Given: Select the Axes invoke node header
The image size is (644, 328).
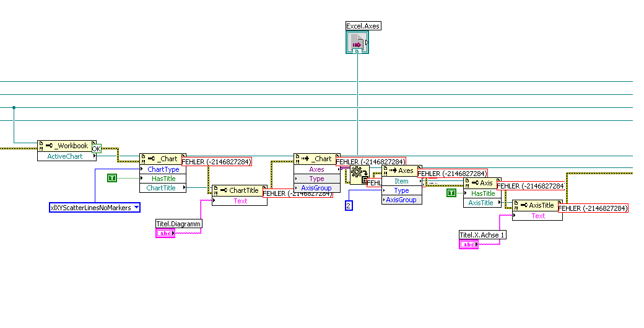Looking at the screenshot, I should click(402, 171).
